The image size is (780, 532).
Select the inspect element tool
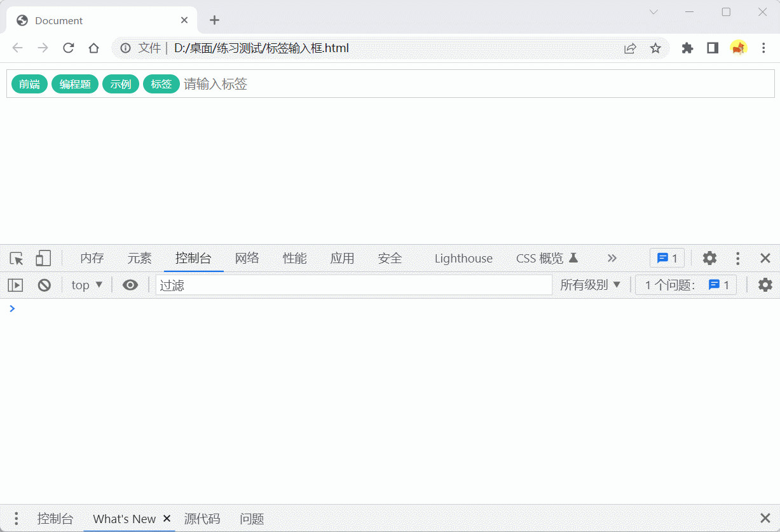pyautogui.click(x=16, y=258)
